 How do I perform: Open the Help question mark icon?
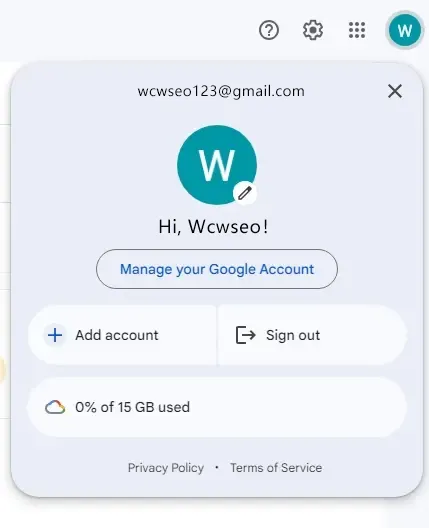pos(269,30)
